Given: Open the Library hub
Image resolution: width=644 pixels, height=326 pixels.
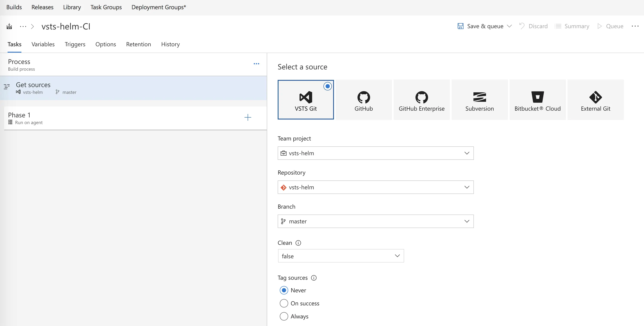Looking at the screenshot, I should click(x=72, y=7).
